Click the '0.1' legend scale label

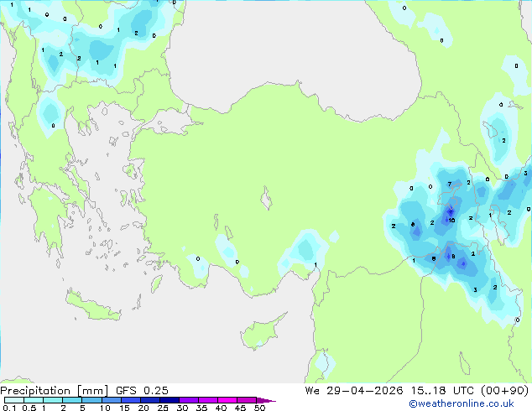tap(9, 408)
